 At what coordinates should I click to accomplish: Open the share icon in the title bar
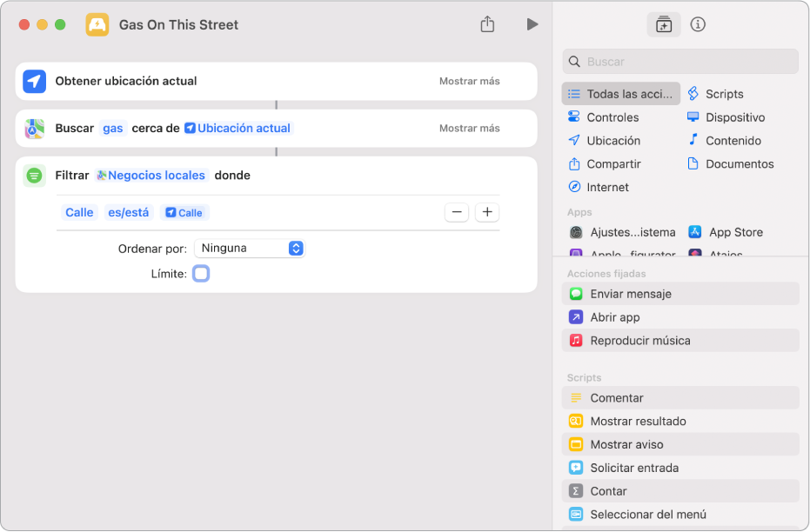click(487, 24)
